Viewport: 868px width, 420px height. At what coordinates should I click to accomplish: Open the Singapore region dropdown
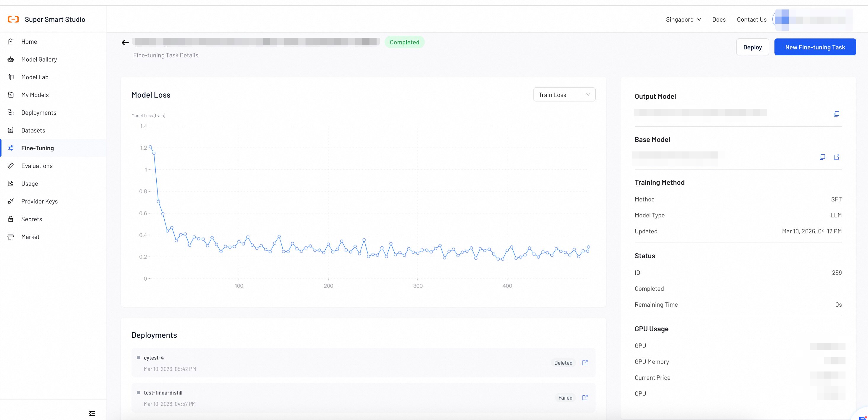coord(684,19)
